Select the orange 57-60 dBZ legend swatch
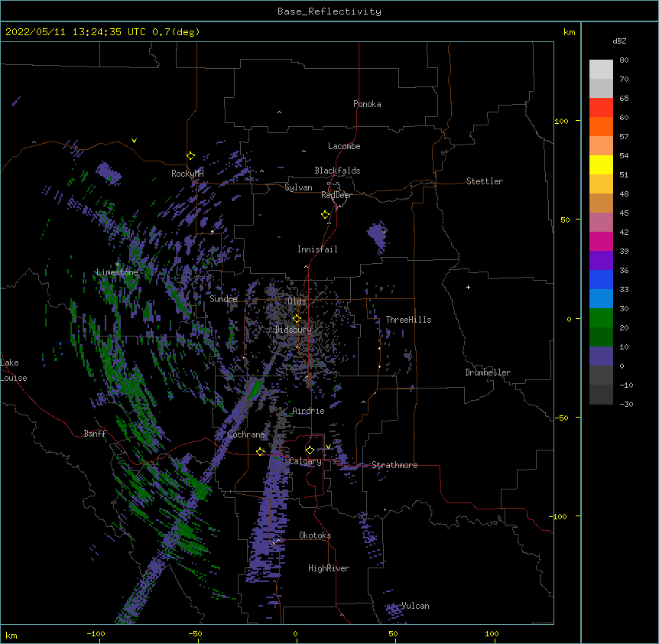Viewport: 659px width, 644px height. 601,126
